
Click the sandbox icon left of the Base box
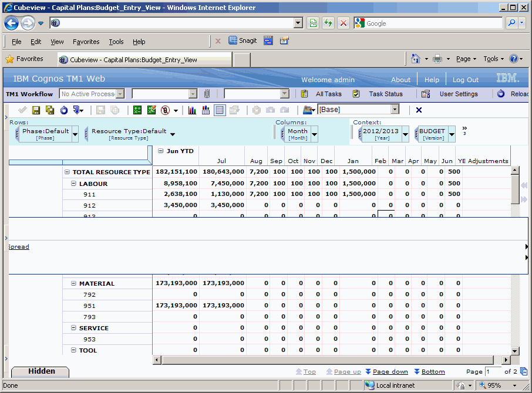(x=308, y=110)
